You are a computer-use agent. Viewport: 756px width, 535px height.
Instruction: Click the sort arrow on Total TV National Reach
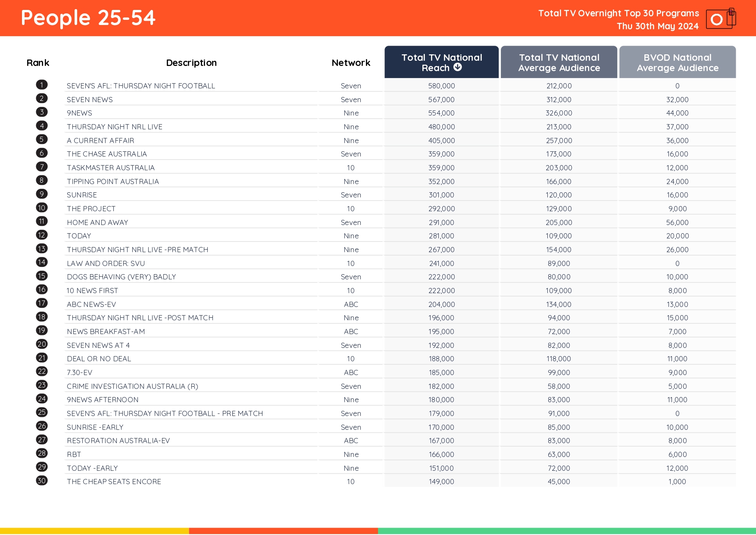[x=458, y=67]
